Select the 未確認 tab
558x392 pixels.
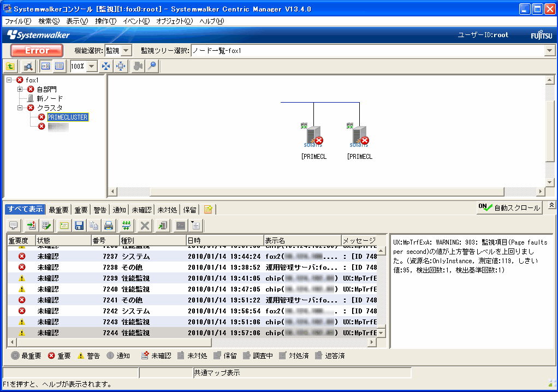(x=141, y=210)
